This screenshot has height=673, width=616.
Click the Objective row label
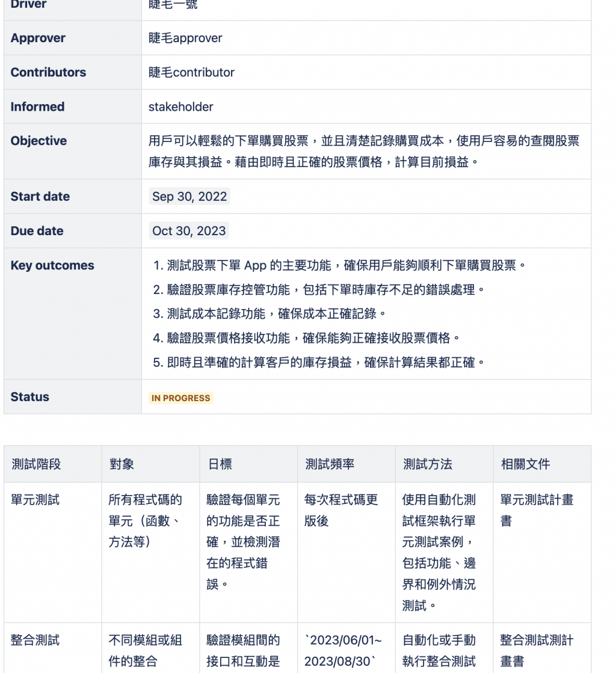click(x=38, y=141)
